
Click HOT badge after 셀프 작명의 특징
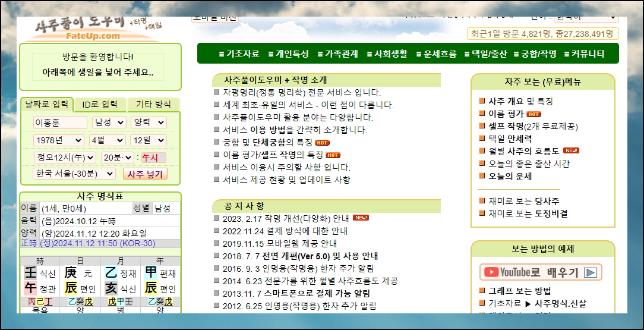[x=333, y=155]
